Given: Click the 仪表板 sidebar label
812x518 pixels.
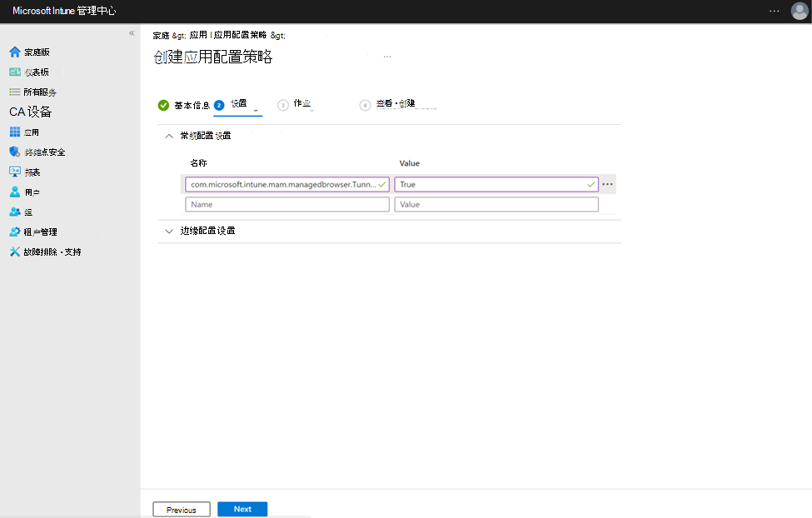Looking at the screenshot, I should point(37,72).
